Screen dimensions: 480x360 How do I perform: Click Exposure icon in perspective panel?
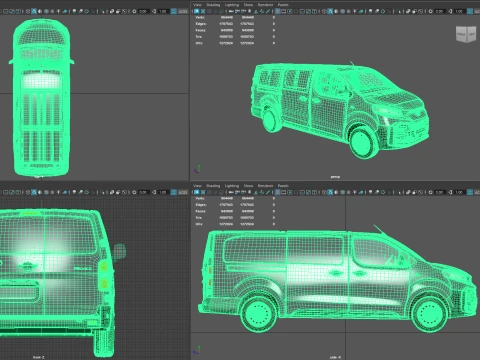click(x=430, y=11)
